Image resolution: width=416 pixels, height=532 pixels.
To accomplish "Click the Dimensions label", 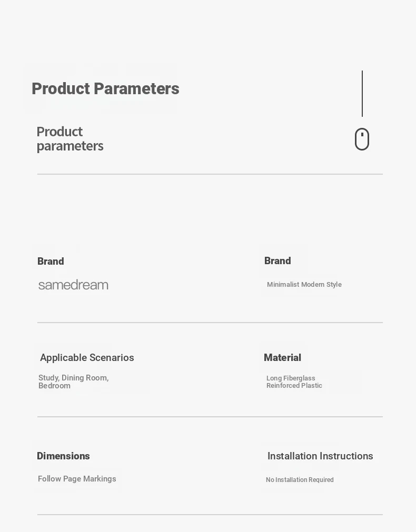I will point(63,456).
